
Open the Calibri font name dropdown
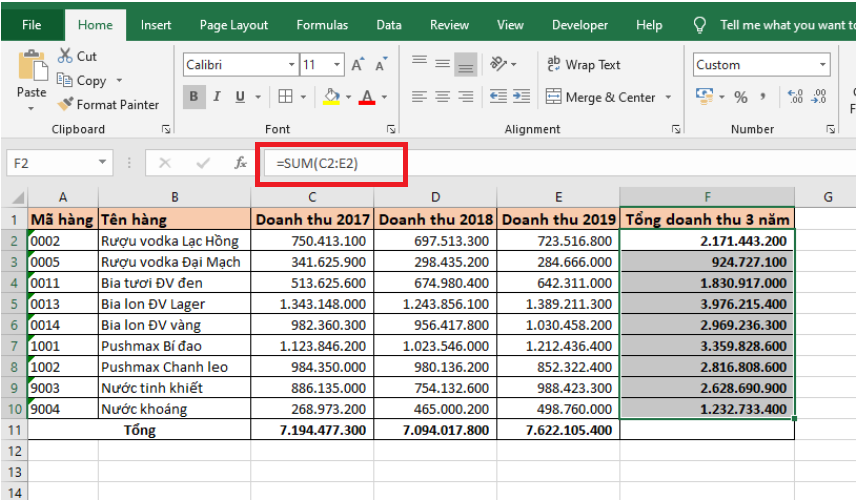(292, 65)
